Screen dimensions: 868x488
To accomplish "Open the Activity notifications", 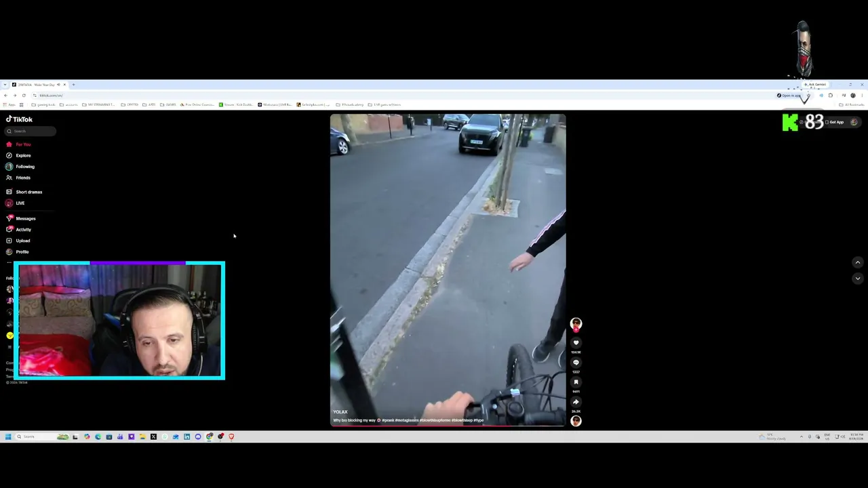I will point(19,230).
